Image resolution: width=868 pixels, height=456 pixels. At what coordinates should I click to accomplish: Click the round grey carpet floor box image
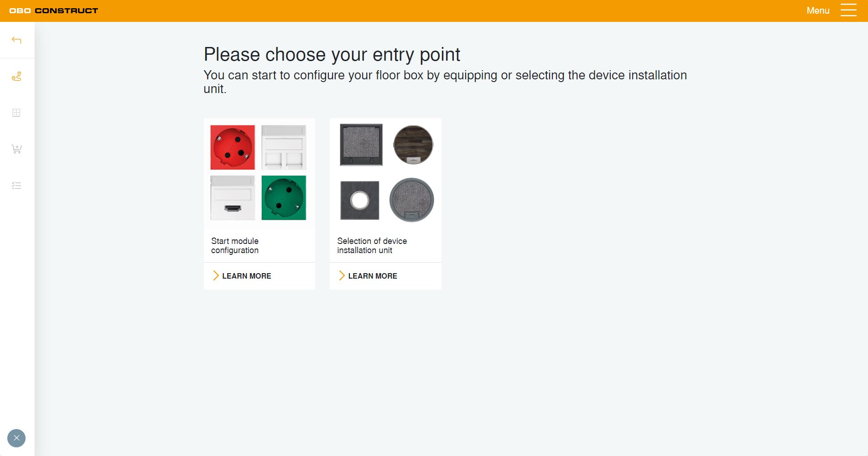click(411, 200)
